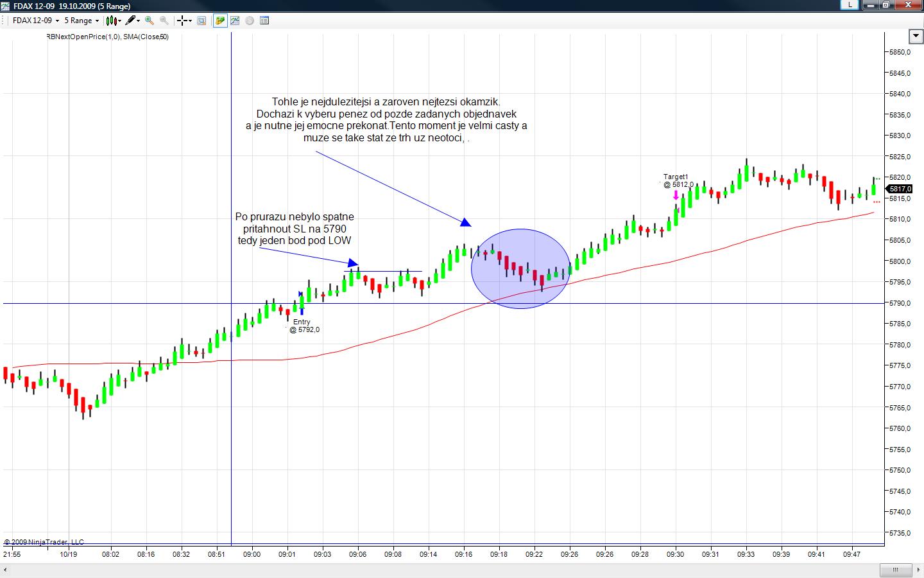The image size is (924, 578).
Task: Click the 09:30 time axis label
Action: click(x=675, y=554)
